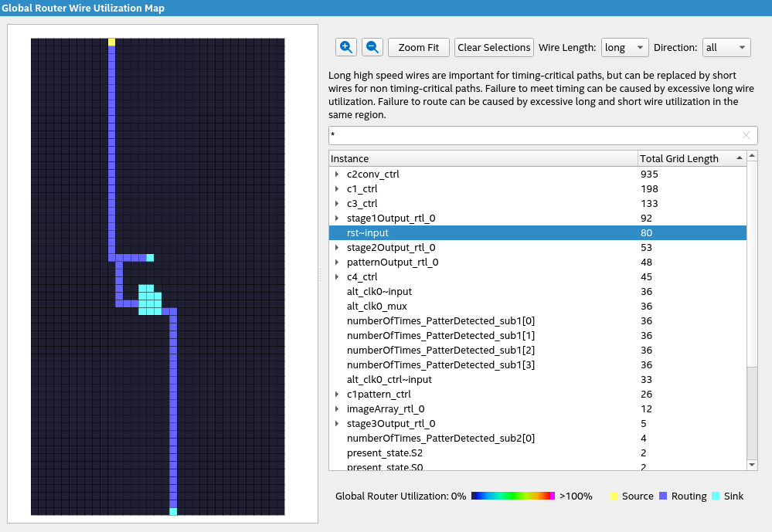Expand the c1pattern_ctrl node
The height and width of the screenshot is (532, 772).
tap(337, 395)
